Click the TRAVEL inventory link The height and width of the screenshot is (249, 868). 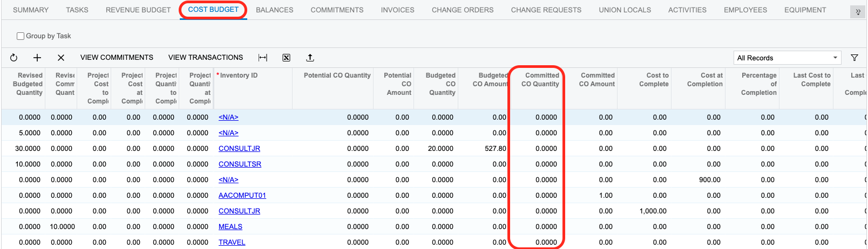232,243
